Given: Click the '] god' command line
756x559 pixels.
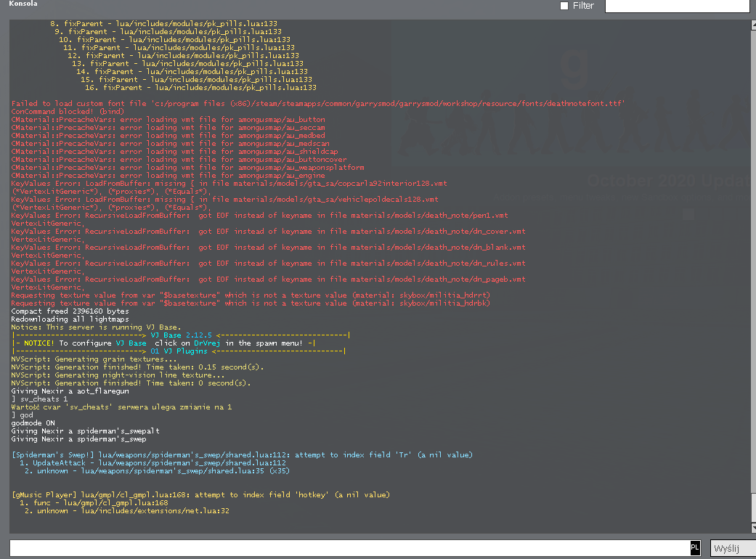Looking at the screenshot, I should (23, 415).
